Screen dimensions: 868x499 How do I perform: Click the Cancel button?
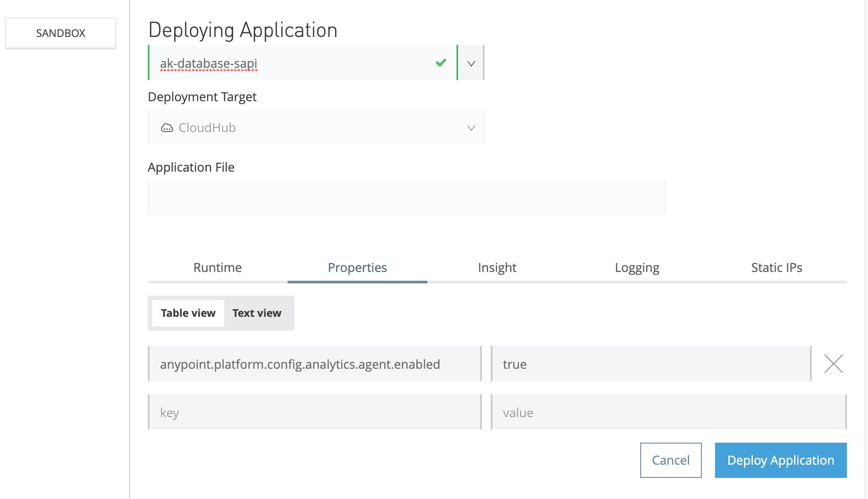point(671,460)
